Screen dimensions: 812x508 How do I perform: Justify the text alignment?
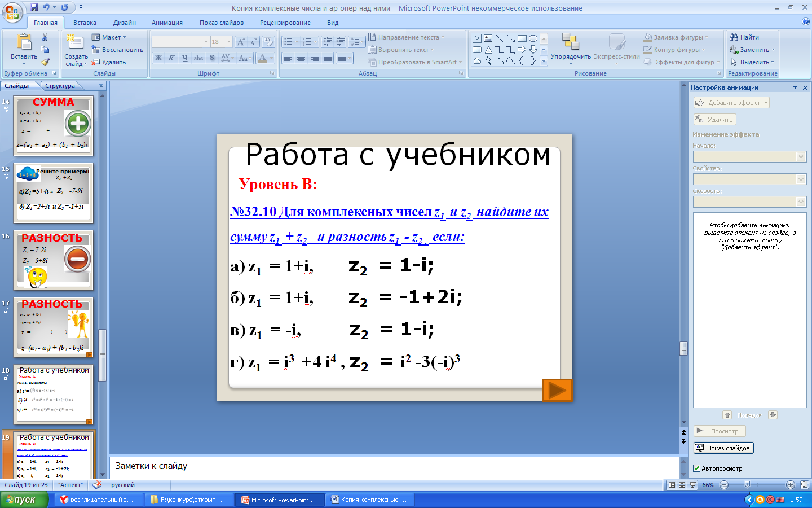tap(327, 58)
